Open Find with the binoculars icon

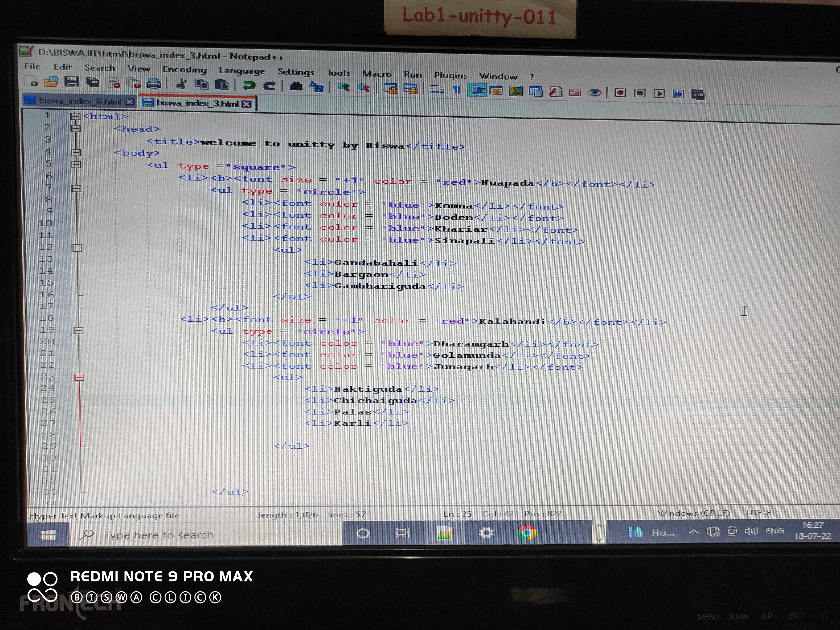(x=296, y=87)
